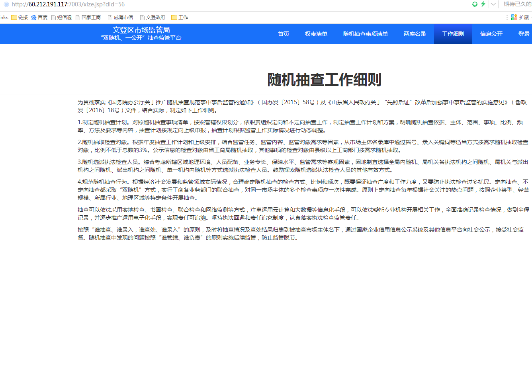Select the 两库名录 navigation item
Screen dimensions: 532x392
415,34
